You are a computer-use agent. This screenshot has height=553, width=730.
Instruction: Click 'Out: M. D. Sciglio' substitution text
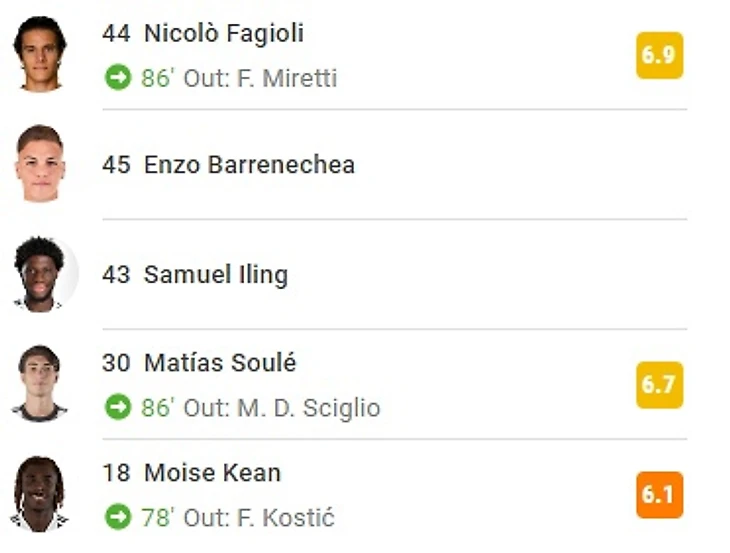281,408
